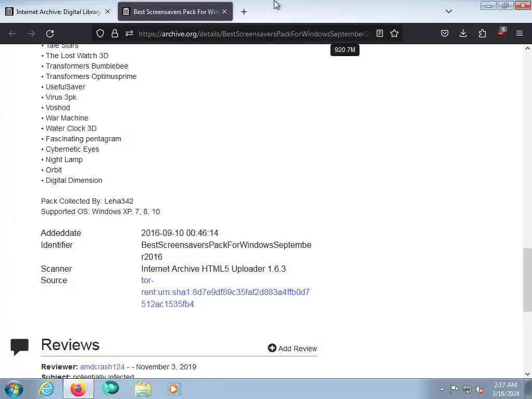This screenshot has width=532, height=399.
Task: Click the 'Fascinating pentagram' list item
Action: coord(83,139)
